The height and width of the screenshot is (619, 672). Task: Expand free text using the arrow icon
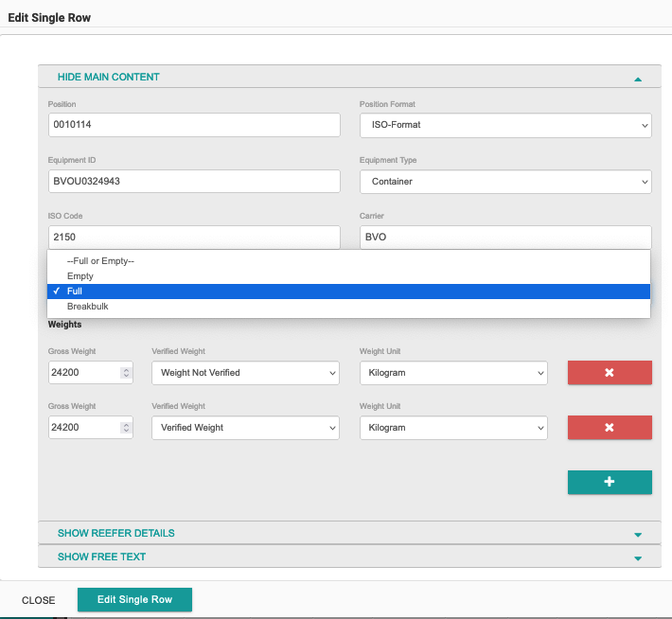pos(638,557)
